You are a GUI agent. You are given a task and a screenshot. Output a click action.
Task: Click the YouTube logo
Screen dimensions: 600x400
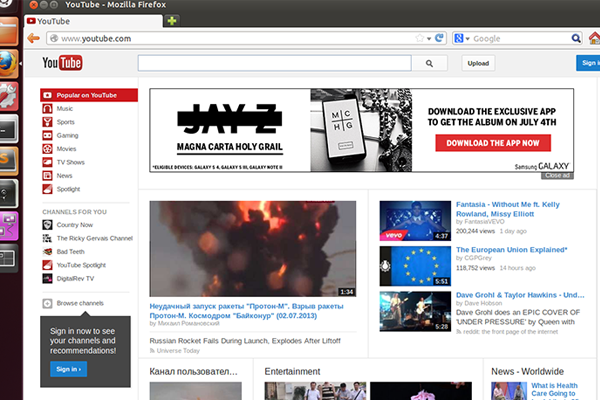click(62, 63)
